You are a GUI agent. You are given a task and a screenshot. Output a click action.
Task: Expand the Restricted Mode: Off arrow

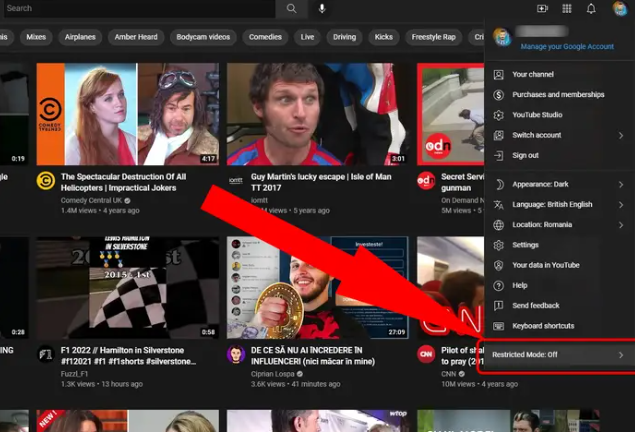tap(621, 355)
